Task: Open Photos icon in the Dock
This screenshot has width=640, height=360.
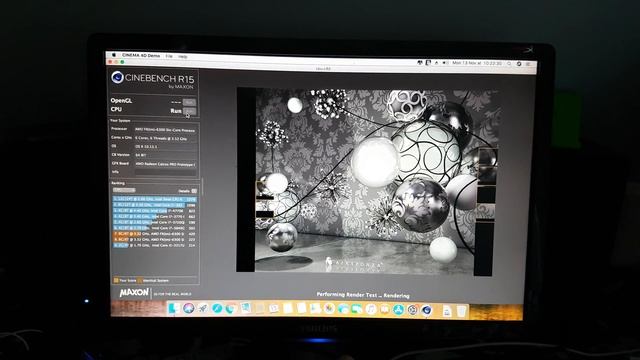Action: (x=329, y=309)
